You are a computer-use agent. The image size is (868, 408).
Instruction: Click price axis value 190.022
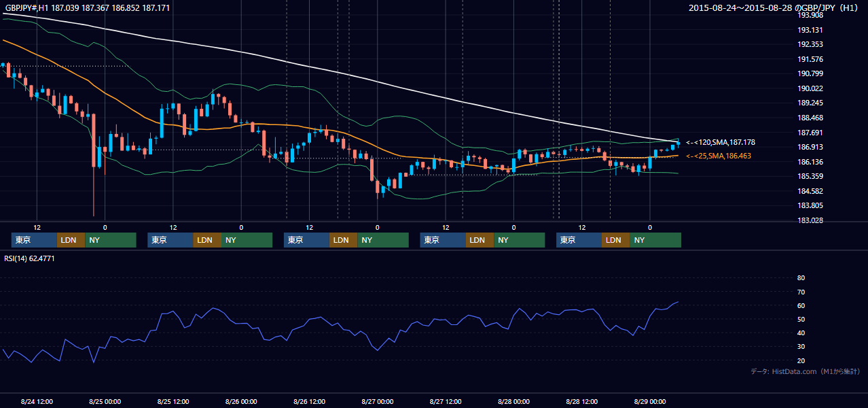[810, 88]
